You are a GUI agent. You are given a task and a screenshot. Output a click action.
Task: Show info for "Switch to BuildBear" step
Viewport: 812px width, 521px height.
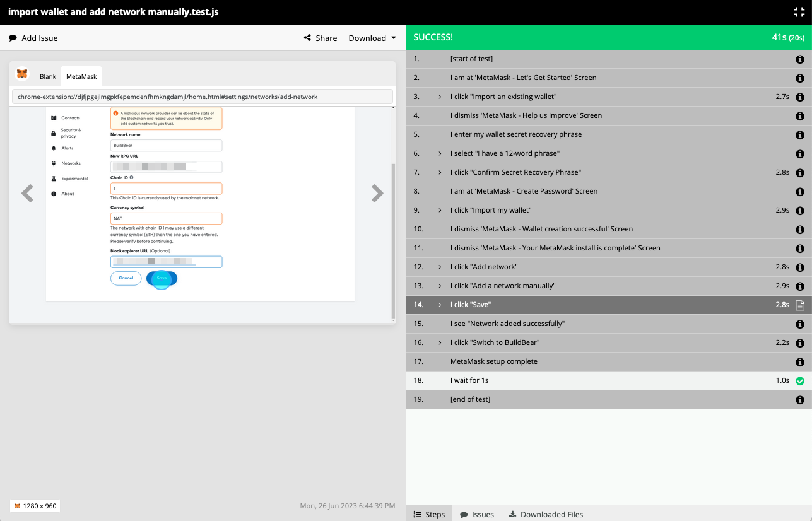point(799,343)
